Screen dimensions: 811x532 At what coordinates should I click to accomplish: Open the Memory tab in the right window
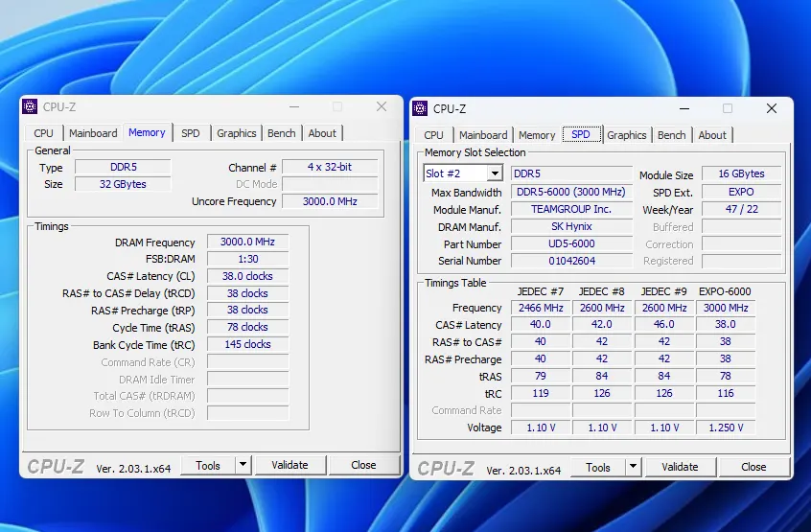537,135
